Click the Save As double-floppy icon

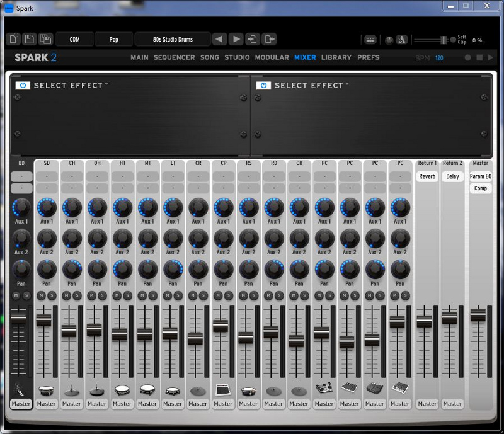point(45,39)
